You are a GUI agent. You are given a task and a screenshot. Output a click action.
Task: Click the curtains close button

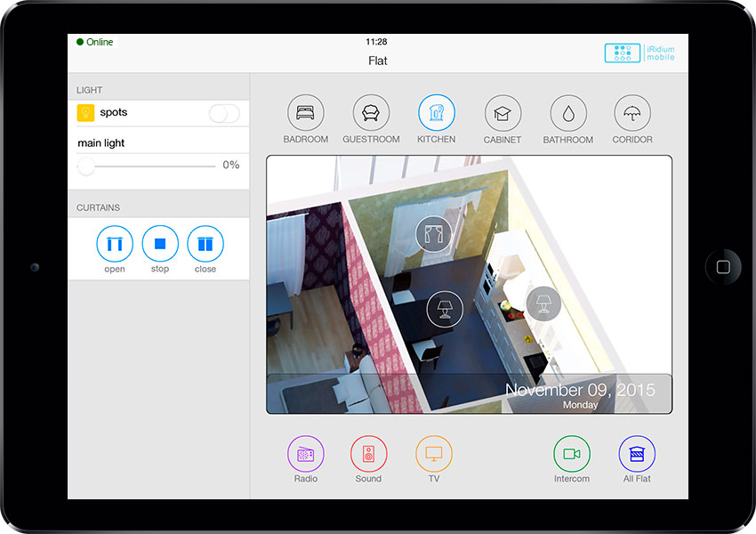click(205, 244)
